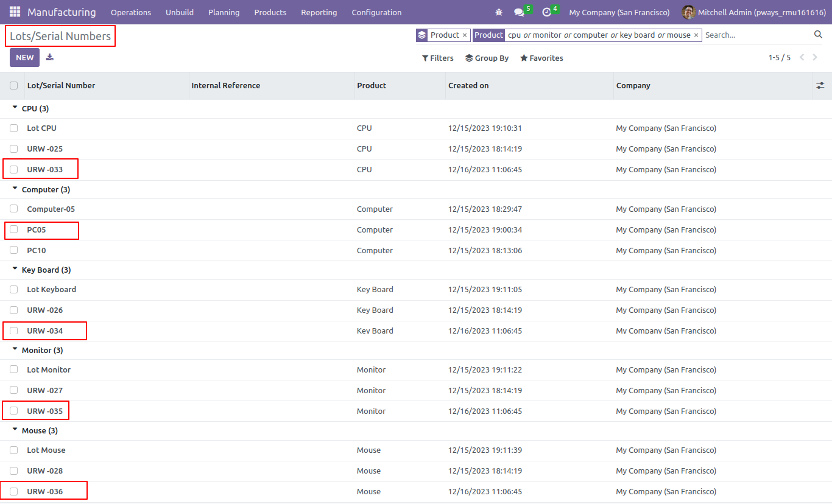Viewport: 832px width, 504px height.
Task: Collapse the Monitor (3) group
Action: click(37, 350)
